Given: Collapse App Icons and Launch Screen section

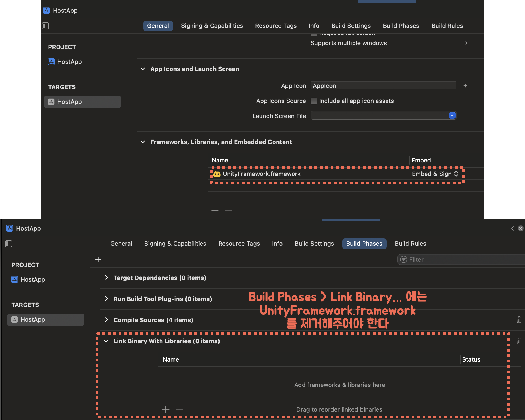Looking at the screenshot, I should coord(143,69).
